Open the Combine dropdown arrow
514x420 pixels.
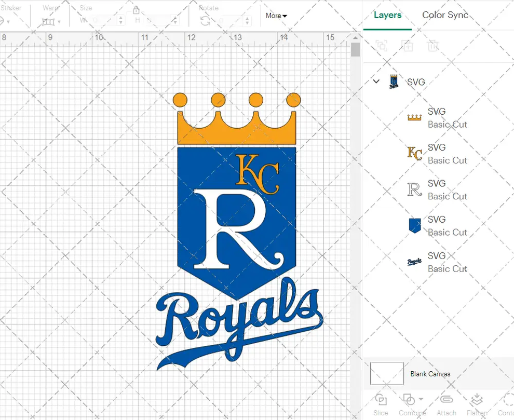(x=422, y=399)
